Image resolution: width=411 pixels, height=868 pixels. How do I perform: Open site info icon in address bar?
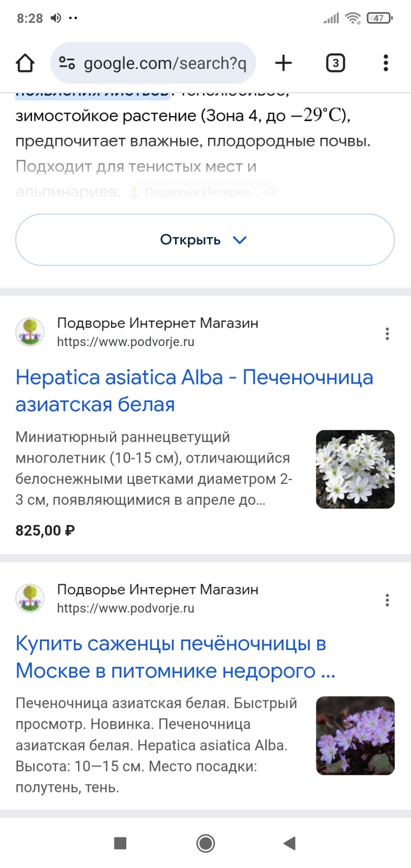click(x=67, y=63)
